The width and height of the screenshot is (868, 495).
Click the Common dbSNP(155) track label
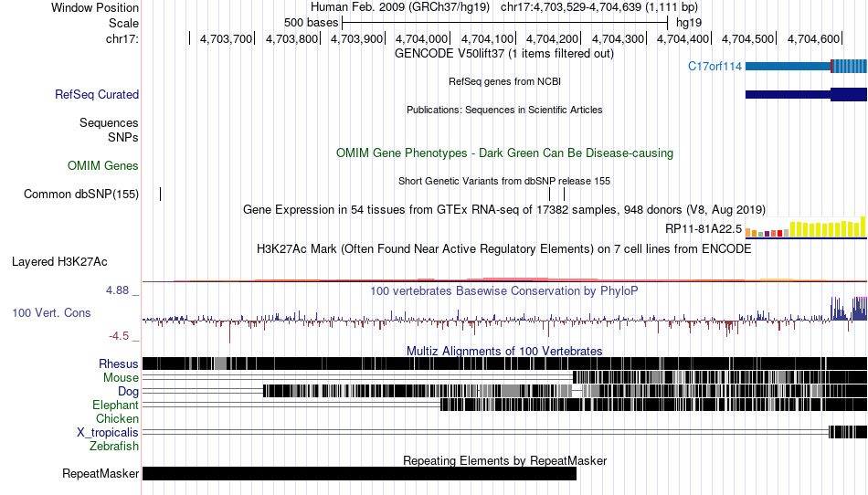pyautogui.click(x=81, y=195)
